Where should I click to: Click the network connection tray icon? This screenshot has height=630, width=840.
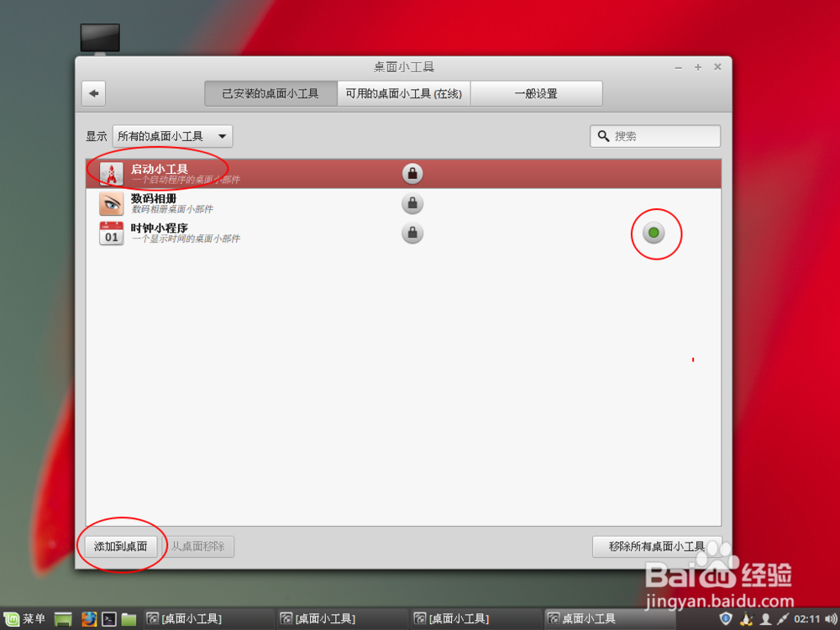[783, 619]
